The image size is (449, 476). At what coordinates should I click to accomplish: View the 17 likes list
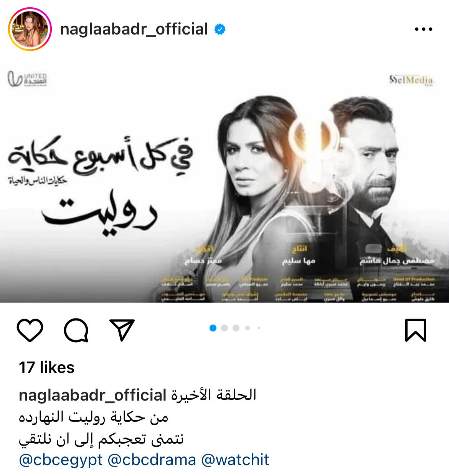pos(46,367)
